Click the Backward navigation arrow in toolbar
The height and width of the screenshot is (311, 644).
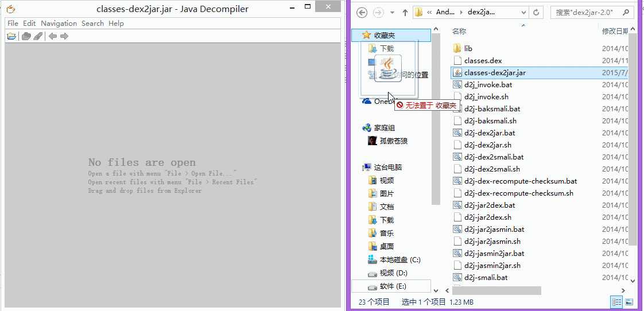coord(53,36)
